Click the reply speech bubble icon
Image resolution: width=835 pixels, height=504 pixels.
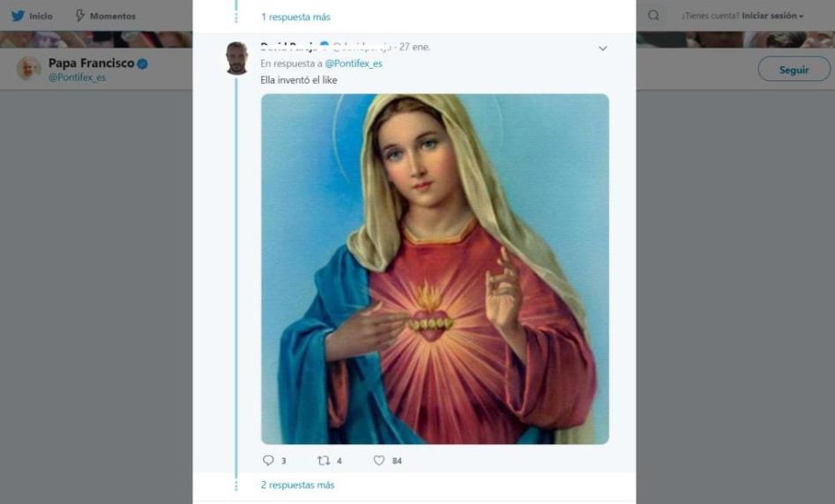(x=269, y=460)
